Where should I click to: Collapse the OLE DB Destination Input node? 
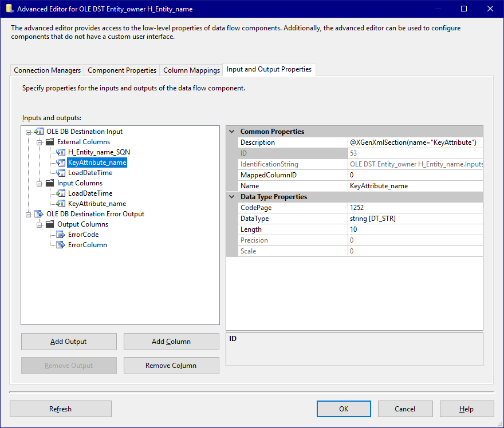[x=28, y=132]
